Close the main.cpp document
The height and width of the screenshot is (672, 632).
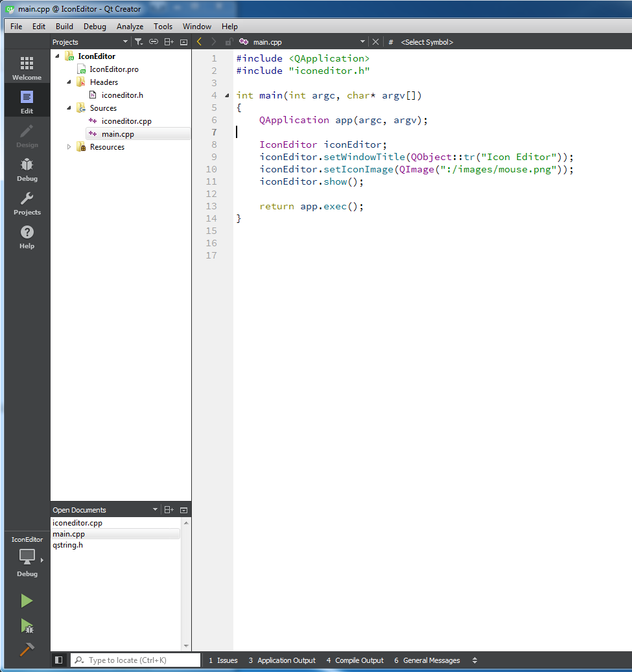pos(375,41)
